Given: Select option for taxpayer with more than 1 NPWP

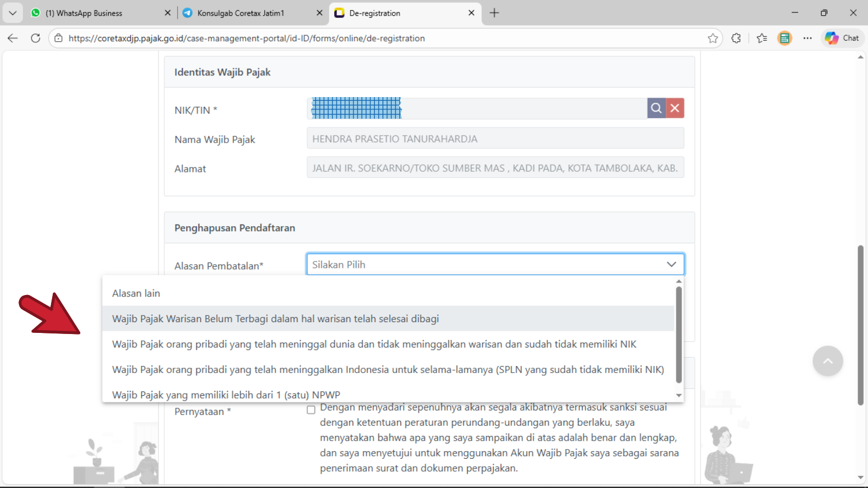Looking at the screenshot, I should [226, 395].
